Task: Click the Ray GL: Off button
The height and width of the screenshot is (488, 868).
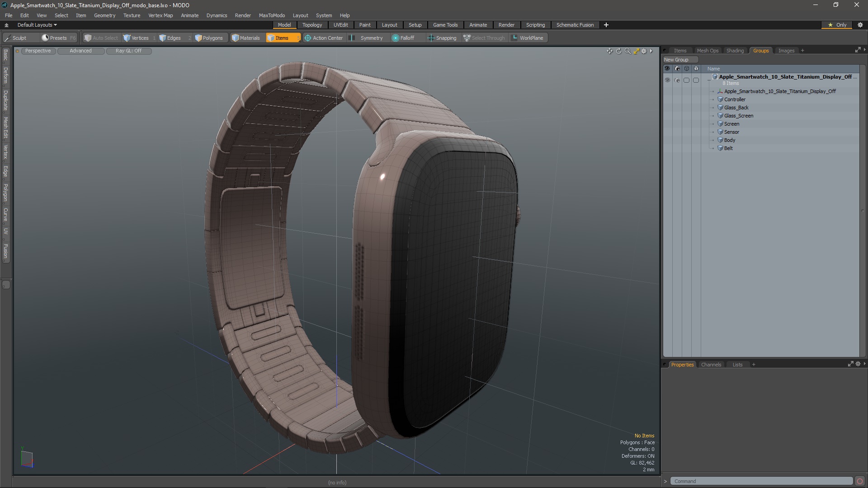Action: (x=128, y=51)
